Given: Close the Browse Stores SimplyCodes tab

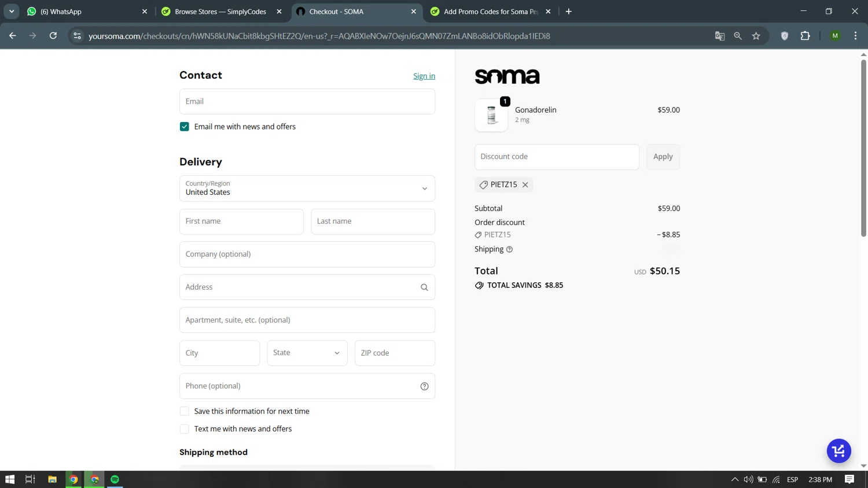Looking at the screenshot, I should click(279, 12).
